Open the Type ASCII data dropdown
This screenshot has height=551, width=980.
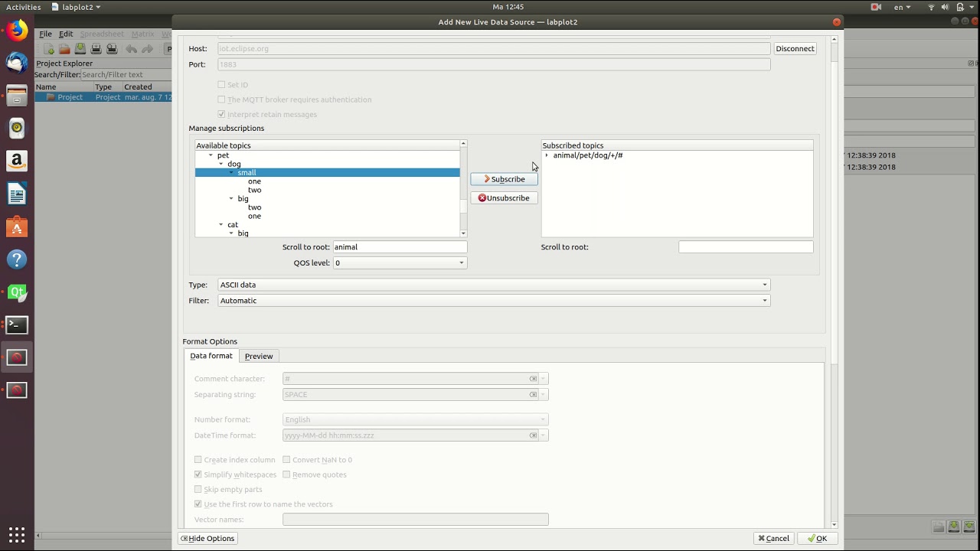(494, 285)
